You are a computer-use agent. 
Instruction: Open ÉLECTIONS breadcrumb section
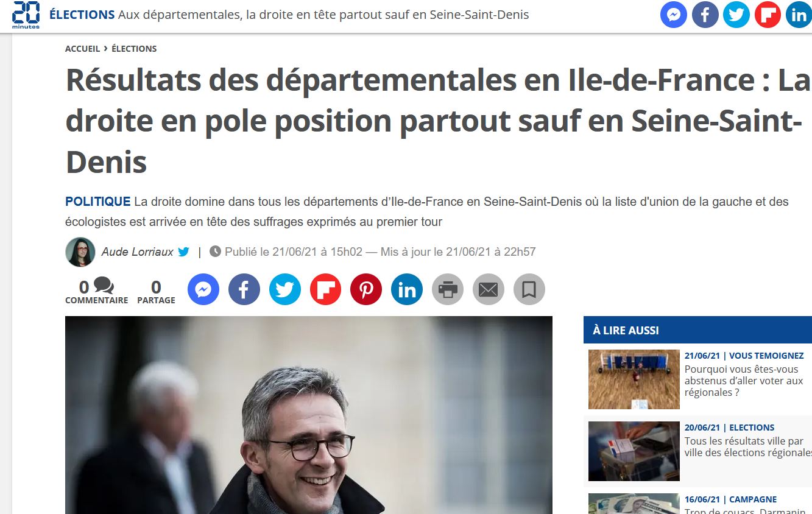pyautogui.click(x=134, y=49)
